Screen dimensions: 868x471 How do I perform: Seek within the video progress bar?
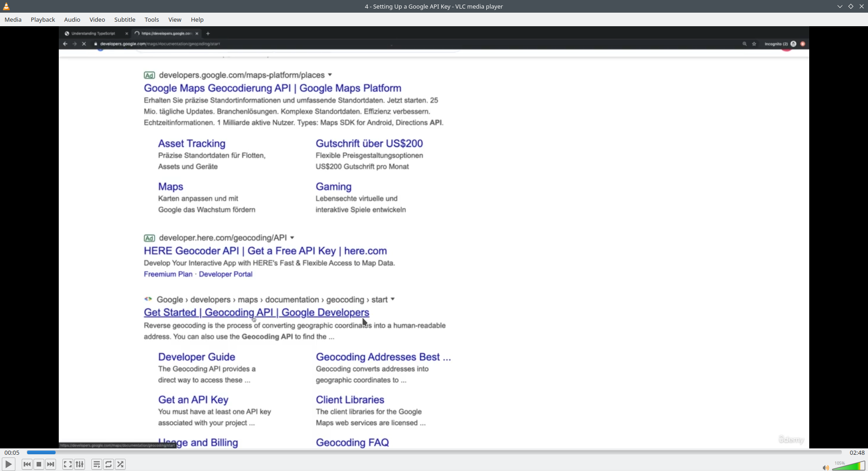(x=434, y=452)
